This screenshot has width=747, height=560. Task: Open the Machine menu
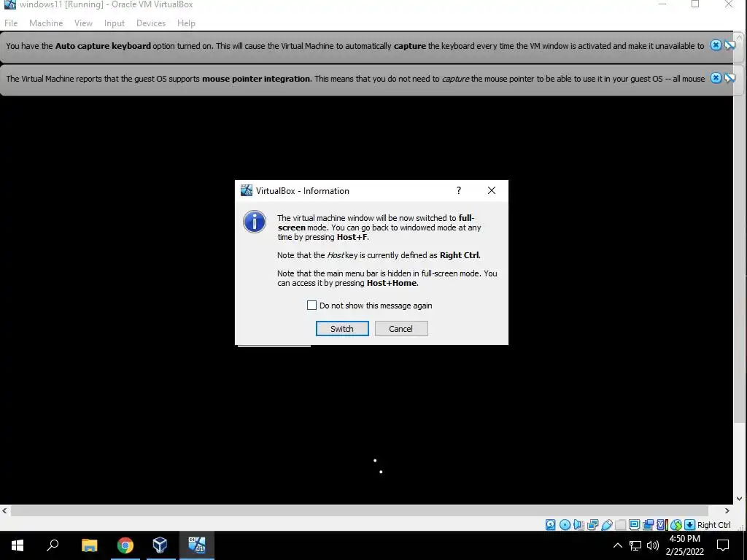(x=46, y=23)
